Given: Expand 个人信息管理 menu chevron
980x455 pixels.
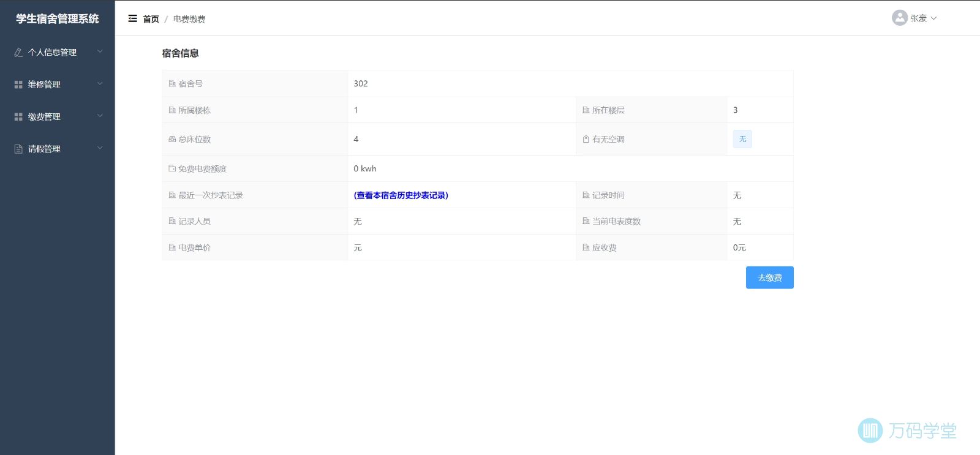Looking at the screenshot, I should tap(100, 52).
